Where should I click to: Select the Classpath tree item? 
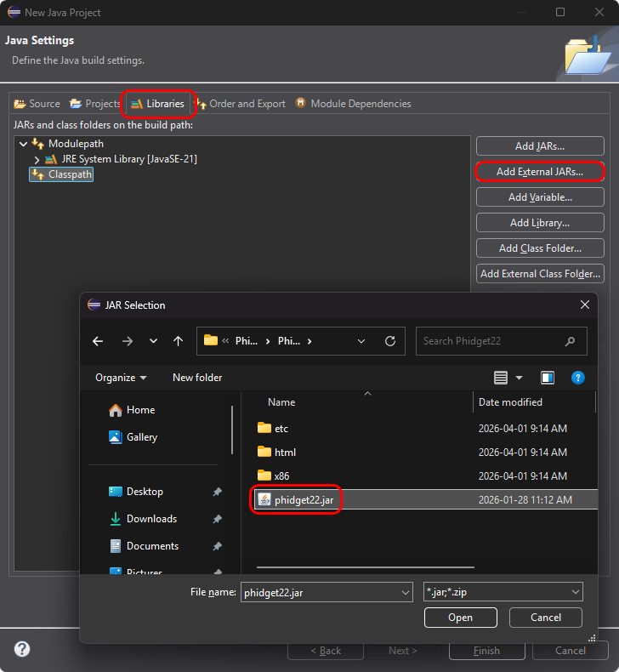(x=70, y=174)
